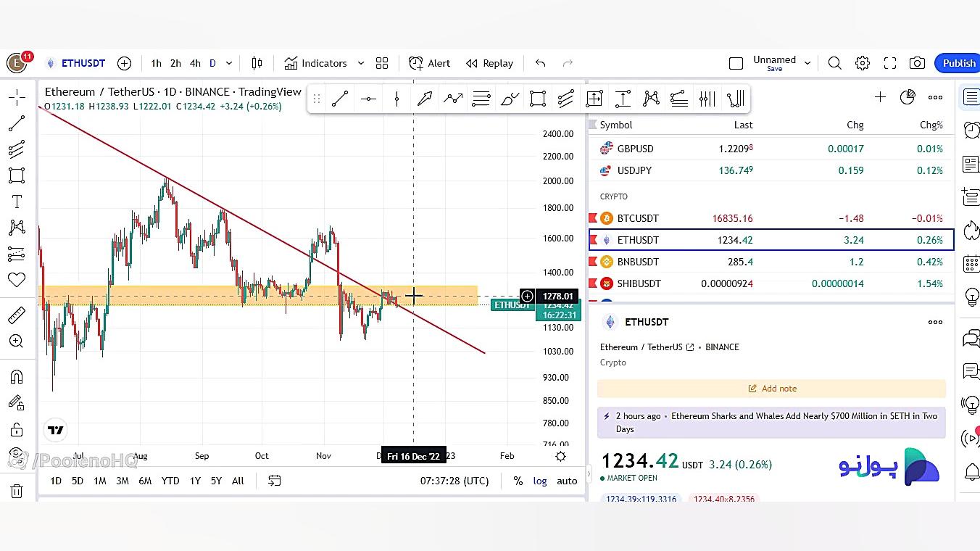
Task: Open the favorites heart icon
Action: coord(17,280)
